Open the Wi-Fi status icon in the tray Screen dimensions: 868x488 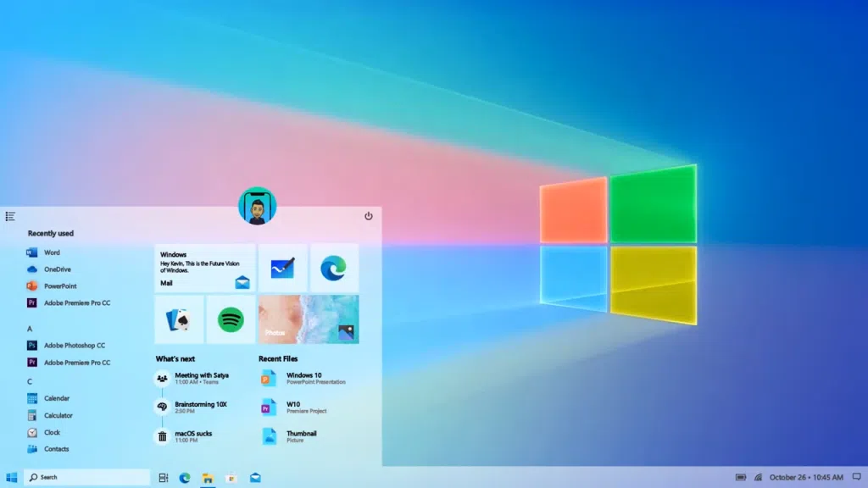coord(759,477)
